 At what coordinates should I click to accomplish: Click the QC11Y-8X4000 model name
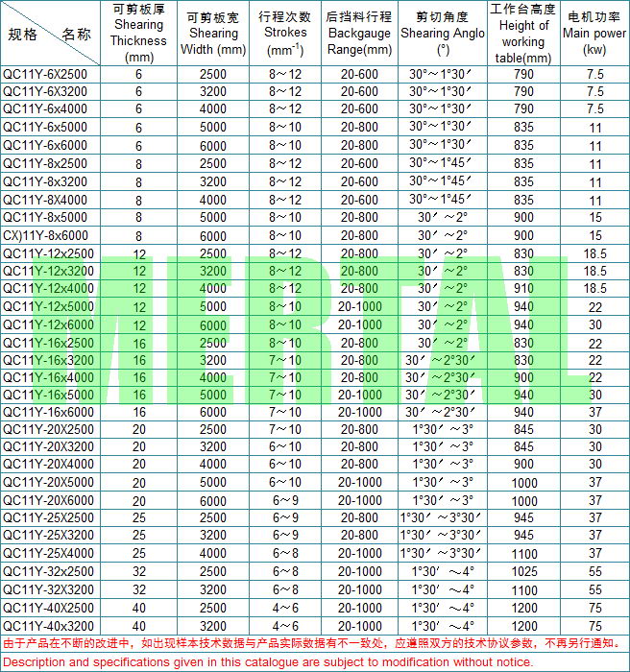[45, 200]
